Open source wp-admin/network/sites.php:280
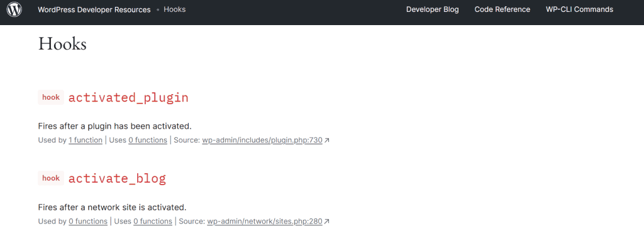Screen dimensions: 644x236 point(265,221)
